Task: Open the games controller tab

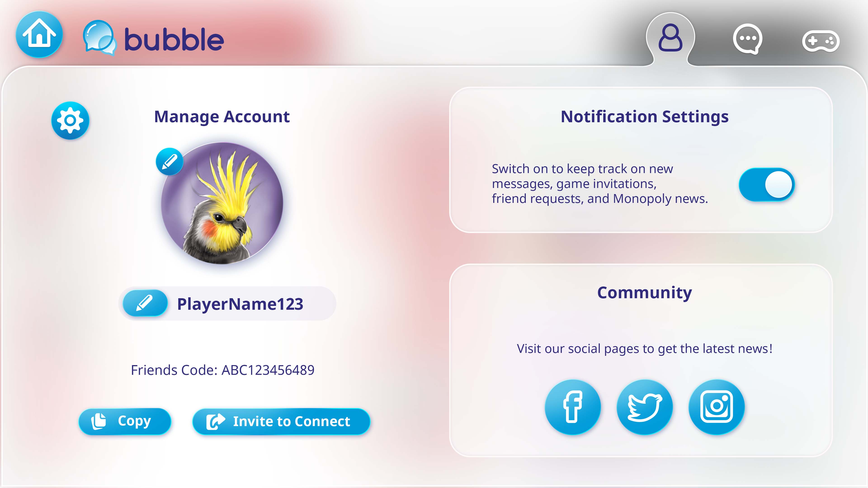Action: click(x=821, y=41)
